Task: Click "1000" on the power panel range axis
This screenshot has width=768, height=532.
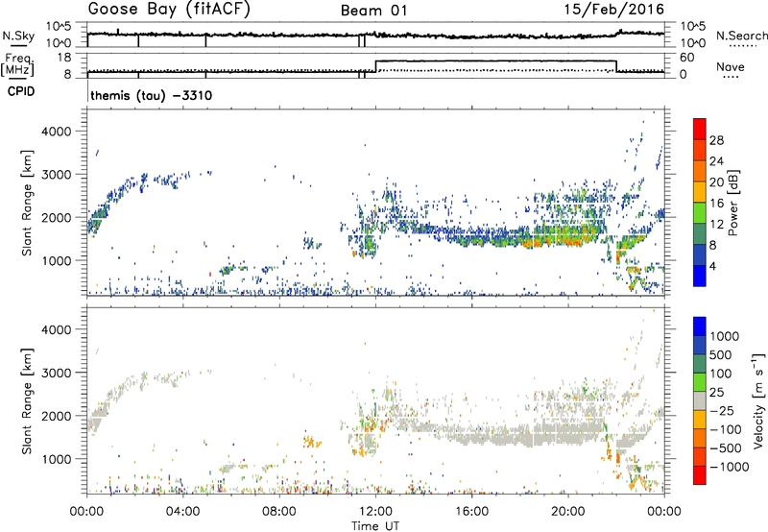Action: click(57, 260)
